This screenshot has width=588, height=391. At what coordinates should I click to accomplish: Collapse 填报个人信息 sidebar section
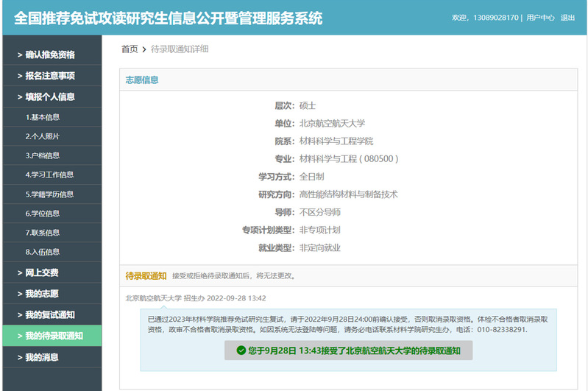coord(49,96)
